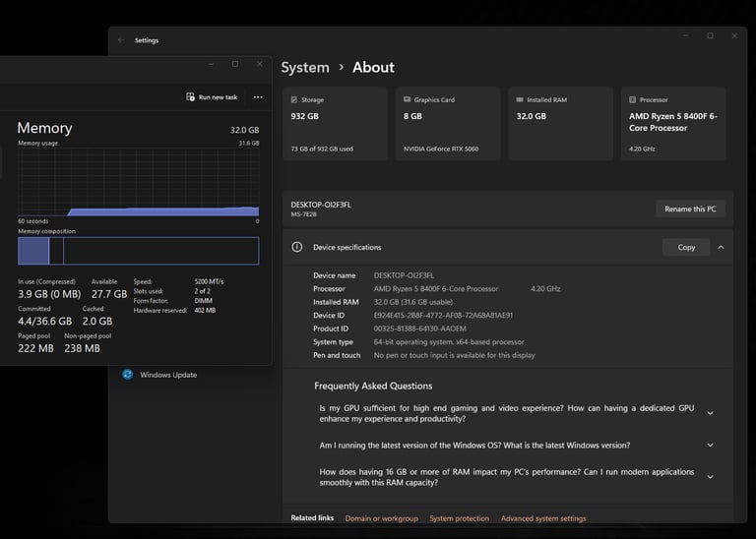This screenshot has height=539, width=756.
Task: Maximize the Task Manager window
Action: coord(235,64)
